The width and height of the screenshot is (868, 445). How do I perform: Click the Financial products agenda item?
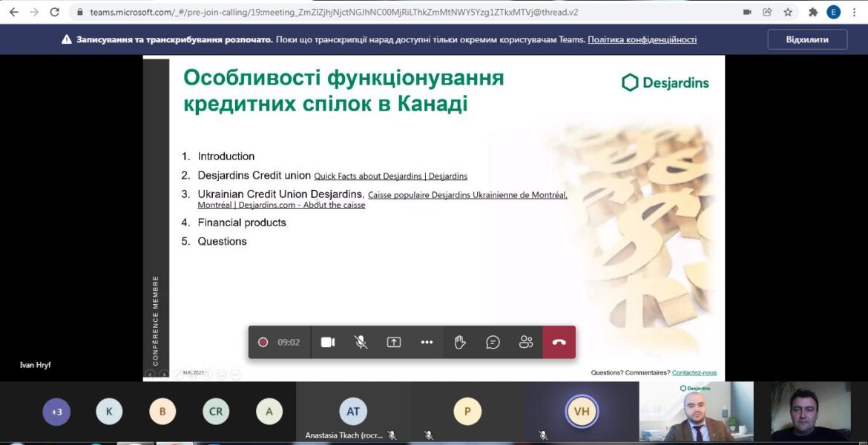(242, 222)
